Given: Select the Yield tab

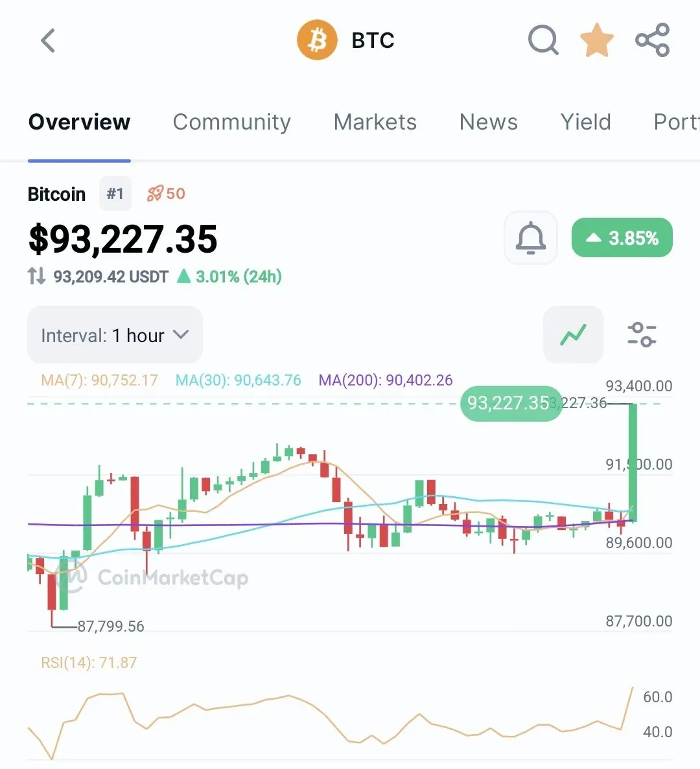Looking at the screenshot, I should click(x=585, y=122).
